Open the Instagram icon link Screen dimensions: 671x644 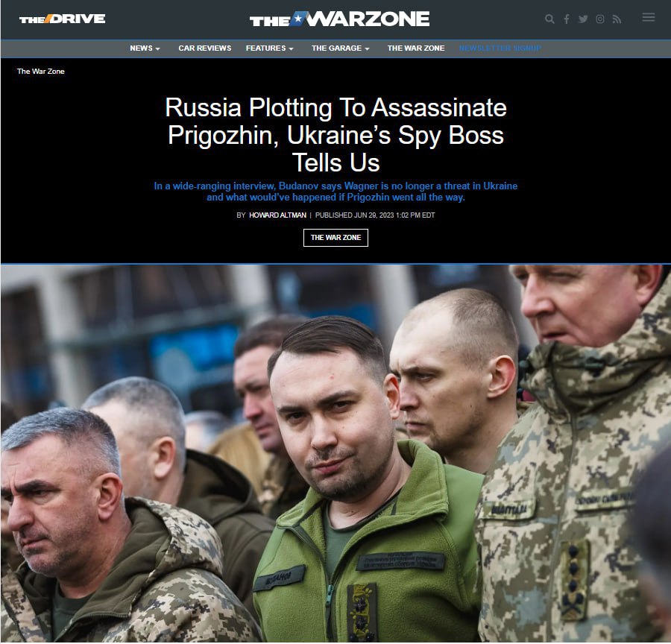(x=600, y=19)
